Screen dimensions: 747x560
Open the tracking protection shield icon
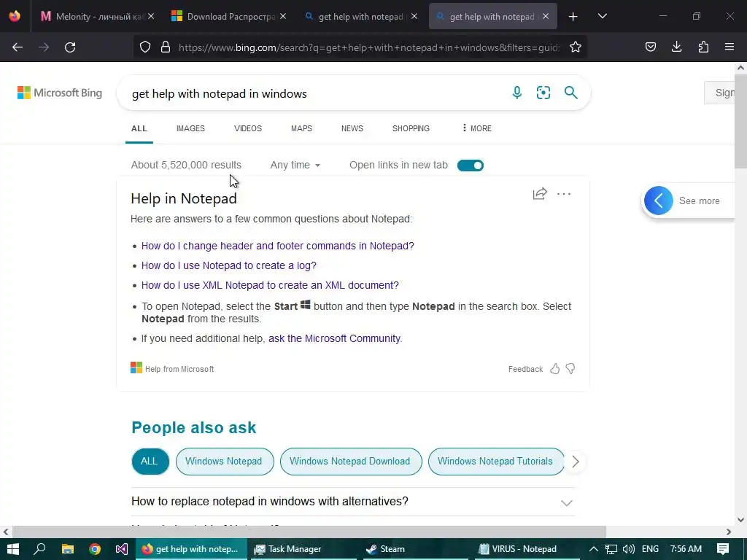tap(145, 47)
